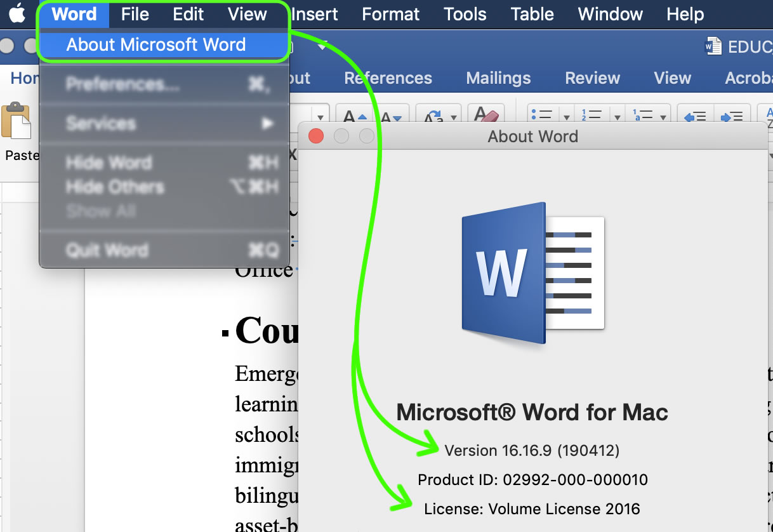Open the Table menu
773x532 pixels.
[532, 14]
